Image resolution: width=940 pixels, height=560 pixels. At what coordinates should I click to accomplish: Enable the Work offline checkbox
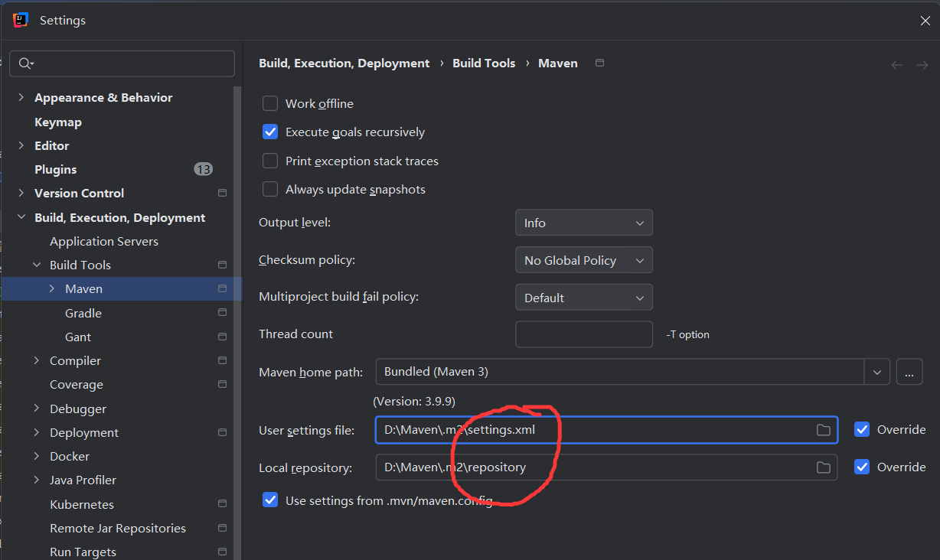[270, 103]
